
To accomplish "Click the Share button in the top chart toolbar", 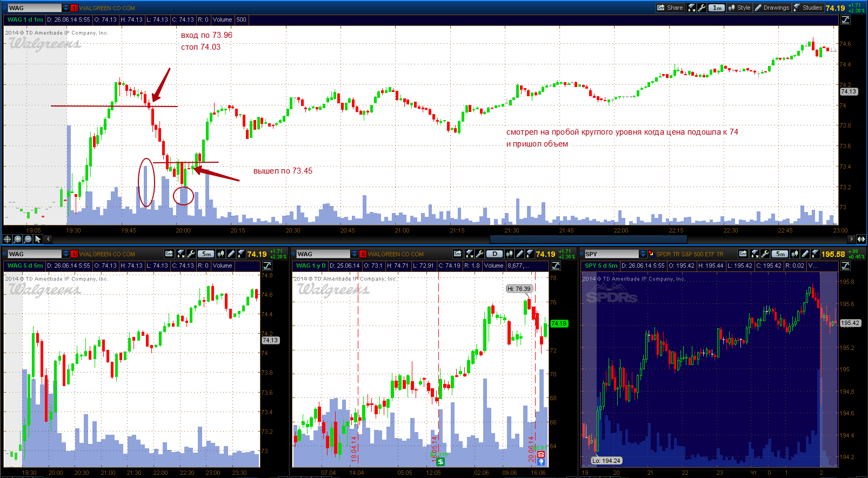I will [x=670, y=8].
